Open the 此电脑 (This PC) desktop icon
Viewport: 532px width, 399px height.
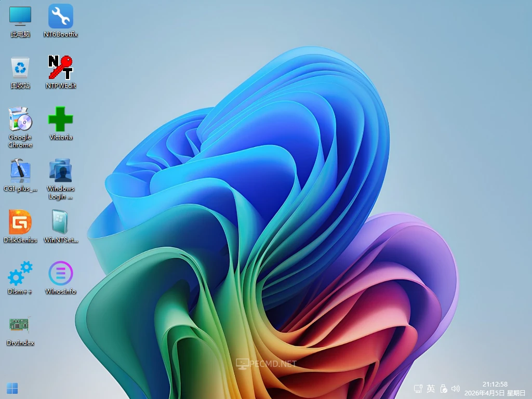[x=20, y=17]
